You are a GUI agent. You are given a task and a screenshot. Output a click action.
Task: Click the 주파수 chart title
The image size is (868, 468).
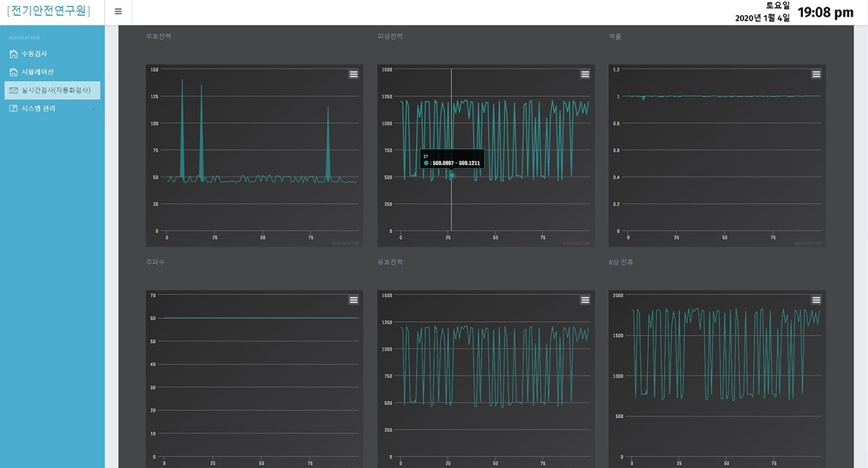pos(156,262)
